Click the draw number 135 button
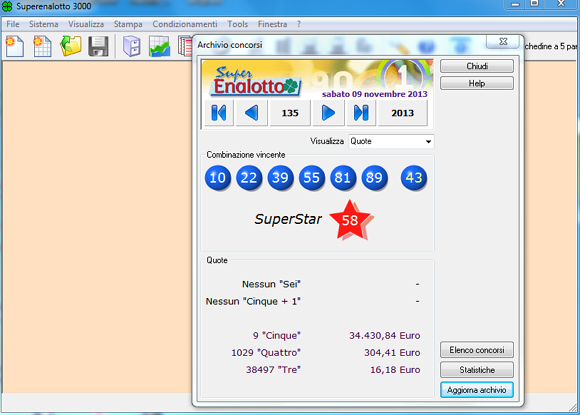Image resolution: width=580 pixels, height=415 pixels. click(290, 113)
